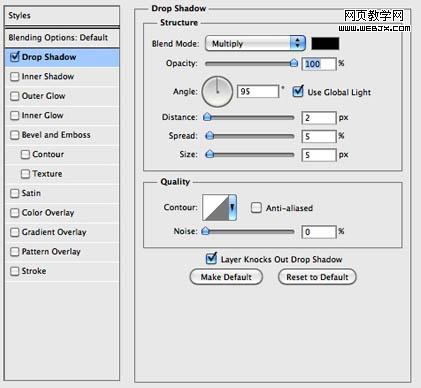421x388 pixels.
Task: Toggle Use Global Light checkbox
Action: [298, 92]
